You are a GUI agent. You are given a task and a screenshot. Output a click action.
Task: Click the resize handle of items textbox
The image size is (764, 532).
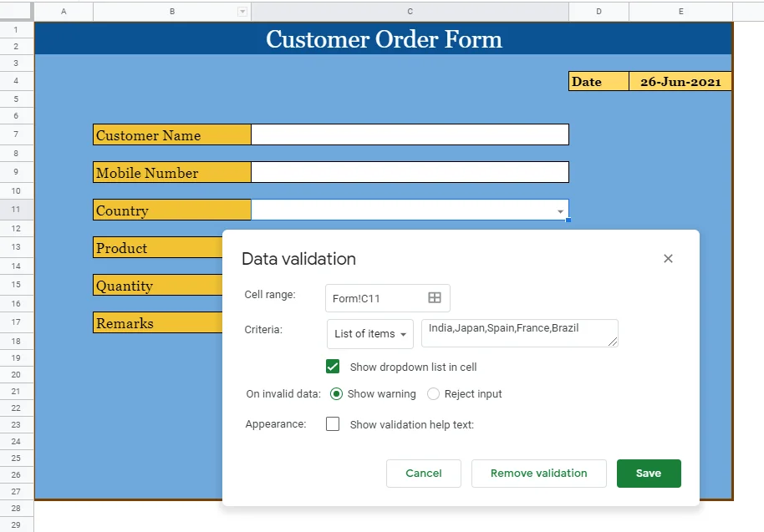tap(613, 342)
